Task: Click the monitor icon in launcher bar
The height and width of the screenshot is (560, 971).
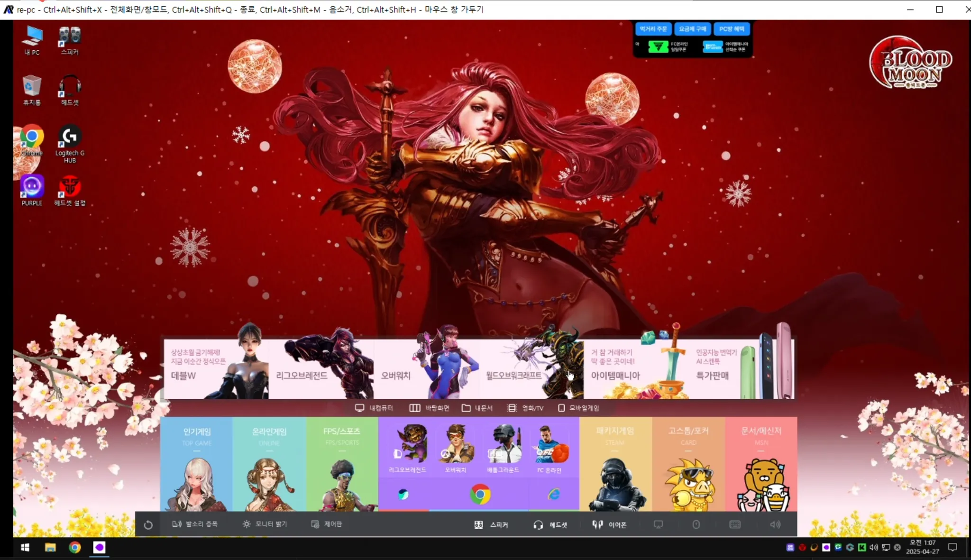Action: (658, 524)
